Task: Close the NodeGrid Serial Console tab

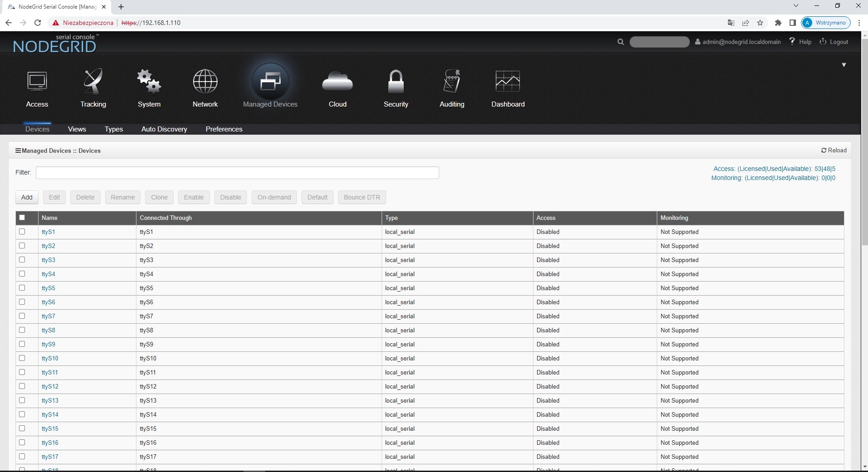Action: pos(104,7)
